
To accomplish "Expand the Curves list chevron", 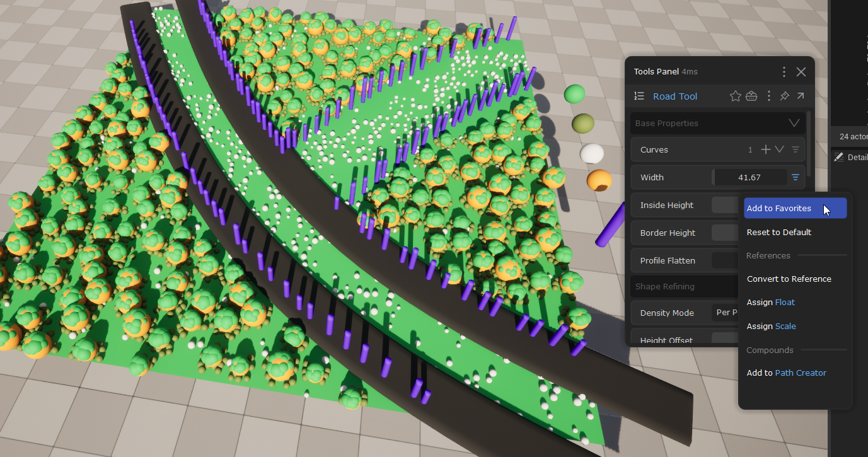I will (x=780, y=149).
